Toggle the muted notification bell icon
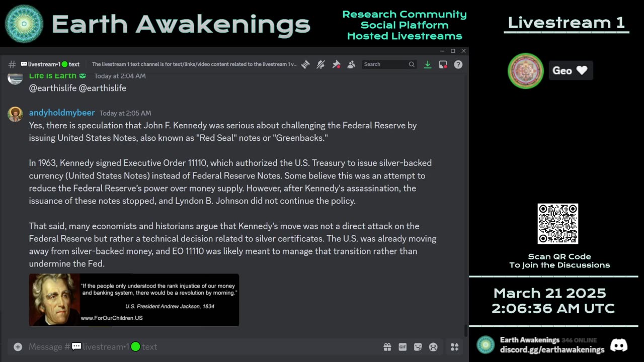The height and width of the screenshot is (362, 644). coord(320,64)
